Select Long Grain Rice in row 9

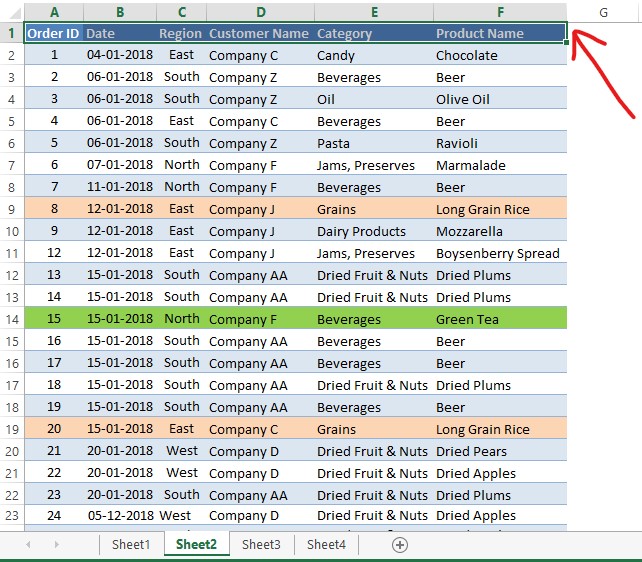coord(500,209)
